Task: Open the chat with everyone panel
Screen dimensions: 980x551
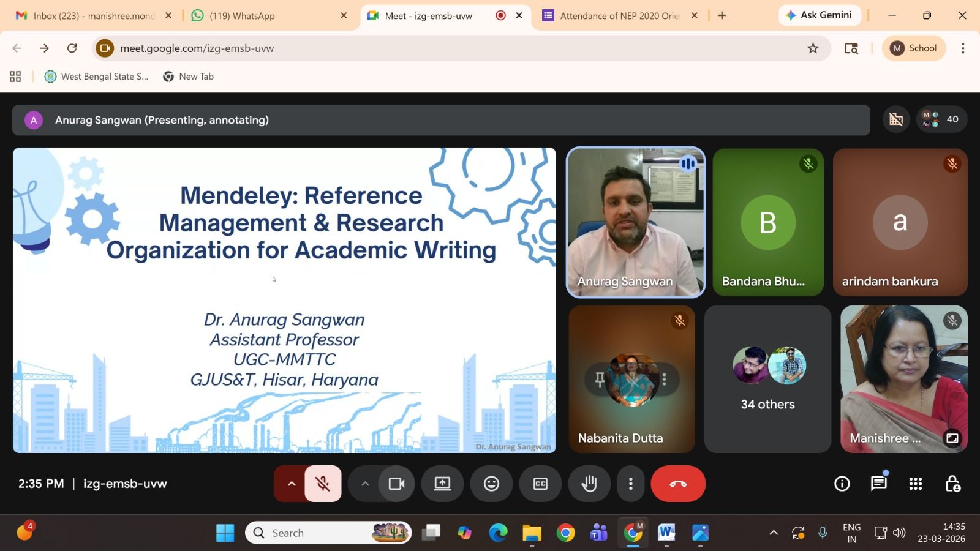Action: (x=879, y=484)
